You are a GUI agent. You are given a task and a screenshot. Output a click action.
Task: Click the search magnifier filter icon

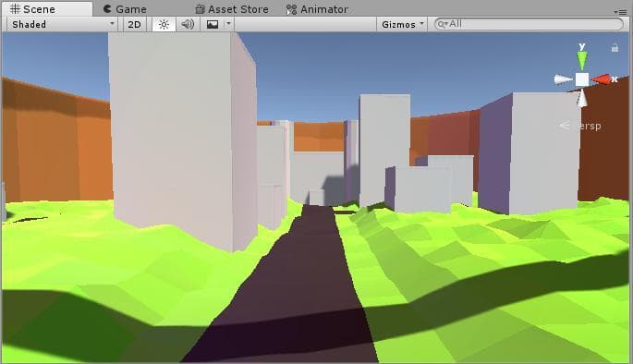point(443,24)
